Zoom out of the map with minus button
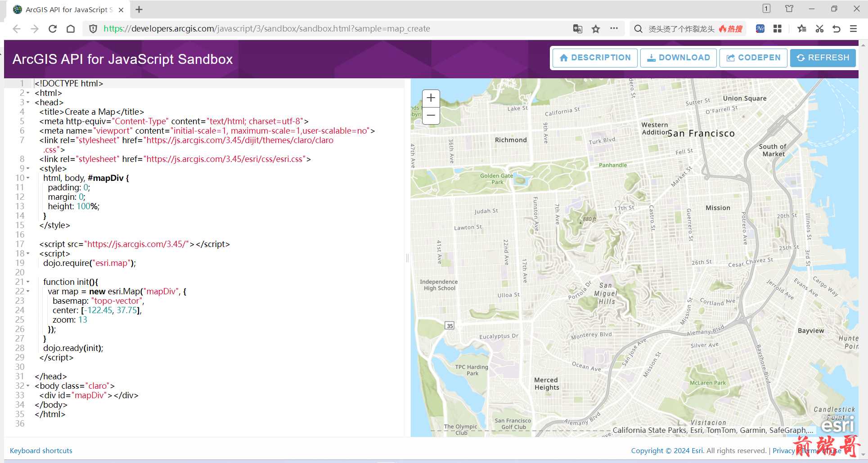Viewport: 868px width, 463px height. coord(431,116)
